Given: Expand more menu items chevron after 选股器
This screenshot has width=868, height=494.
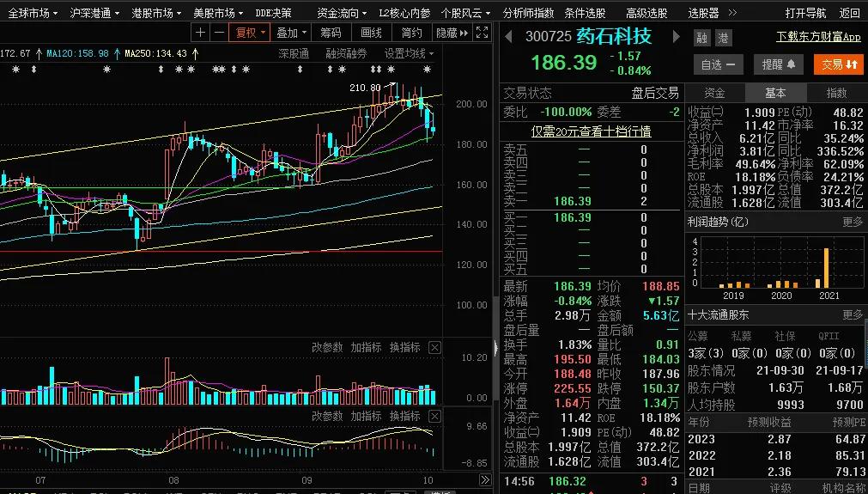Looking at the screenshot, I should [x=732, y=12].
